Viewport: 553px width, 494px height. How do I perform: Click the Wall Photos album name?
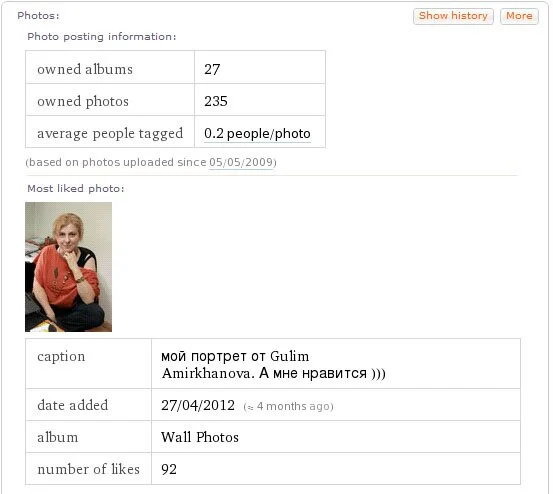click(200, 437)
